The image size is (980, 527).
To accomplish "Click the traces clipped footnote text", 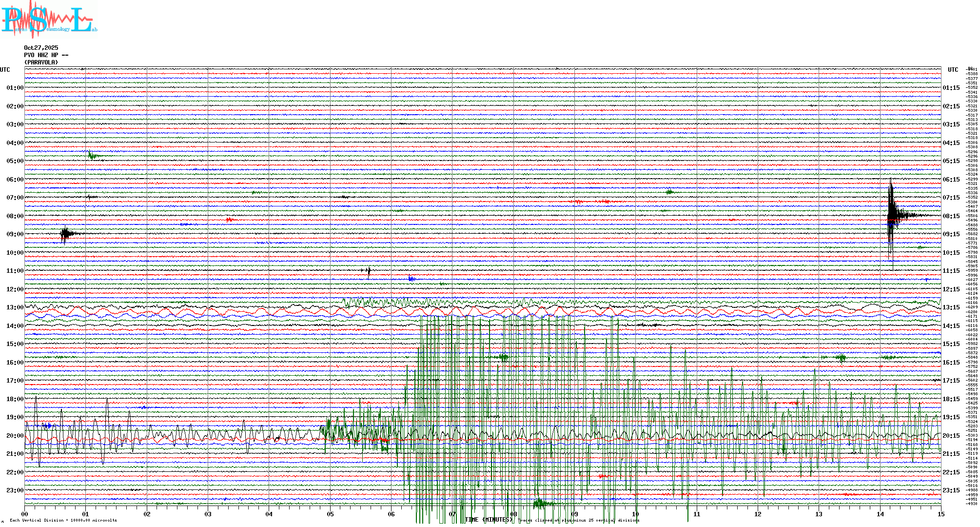I will 579,520.
